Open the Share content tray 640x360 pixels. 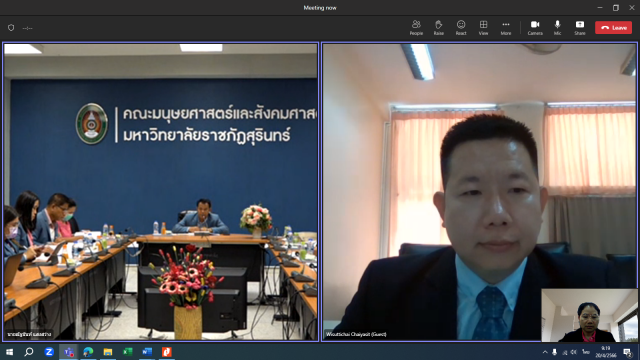[x=580, y=28]
